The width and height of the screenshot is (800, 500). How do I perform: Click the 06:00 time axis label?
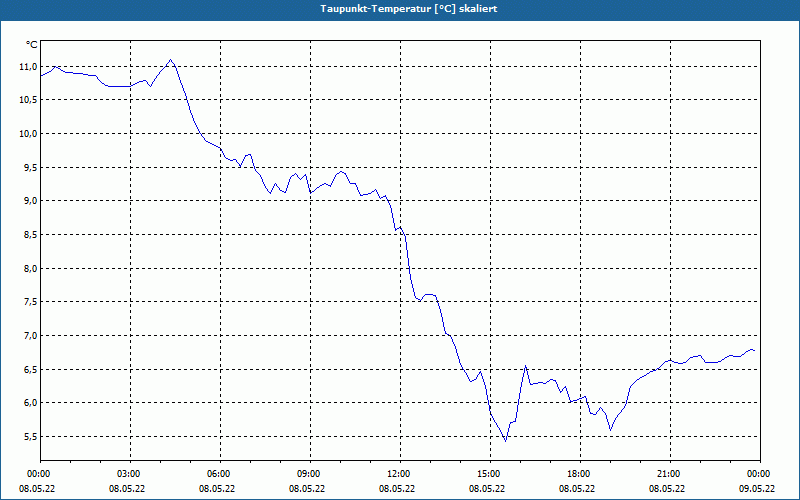[220, 474]
